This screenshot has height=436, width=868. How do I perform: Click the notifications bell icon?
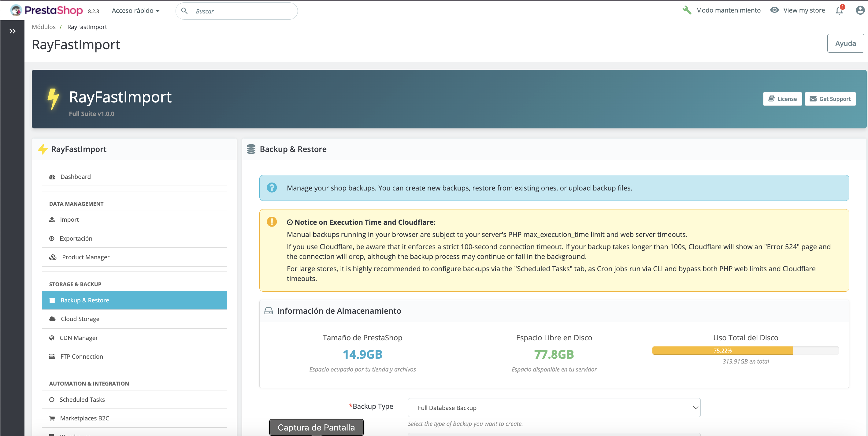coord(839,10)
